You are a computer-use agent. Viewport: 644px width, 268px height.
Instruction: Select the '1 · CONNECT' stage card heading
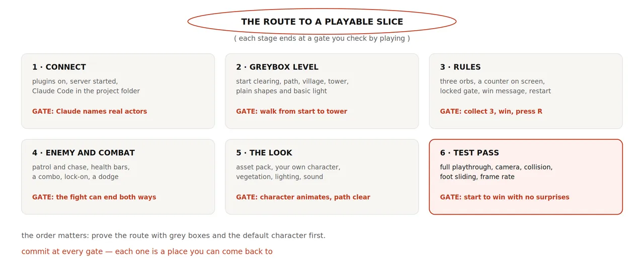tap(59, 67)
